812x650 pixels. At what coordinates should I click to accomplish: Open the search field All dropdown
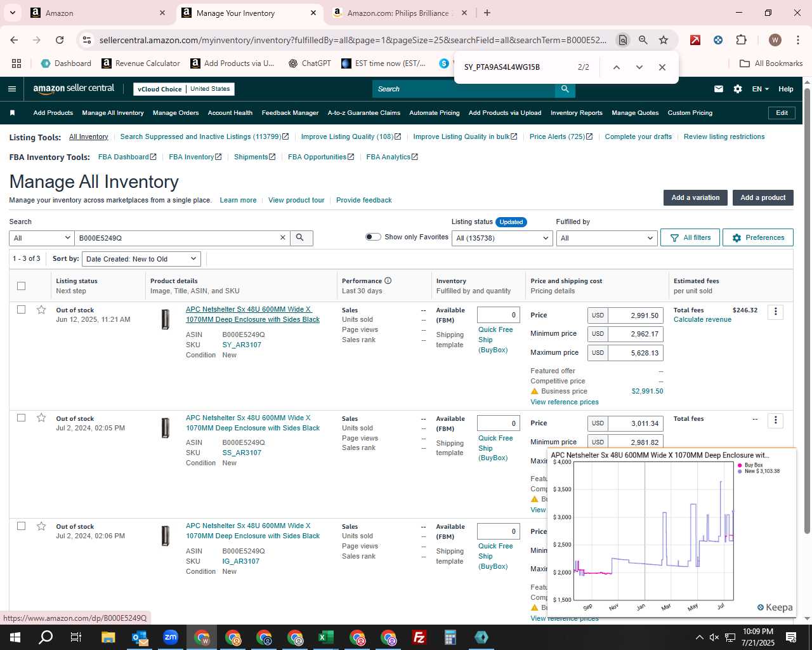[x=42, y=237]
